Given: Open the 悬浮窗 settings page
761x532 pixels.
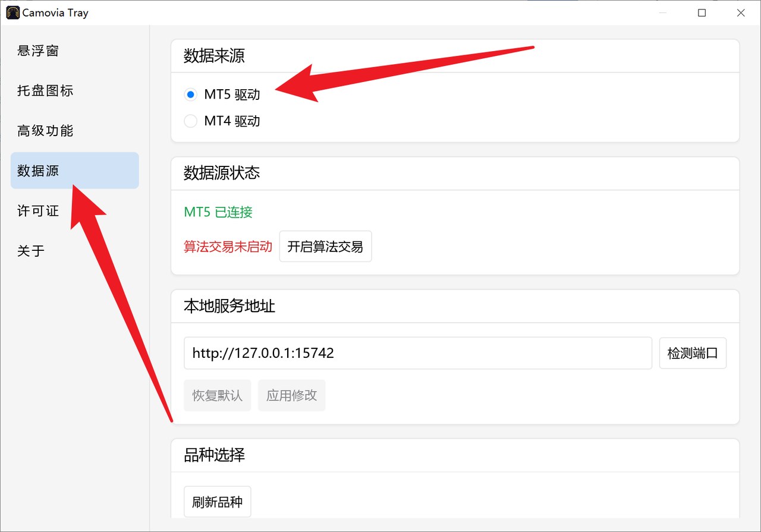Looking at the screenshot, I should click(x=74, y=51).
